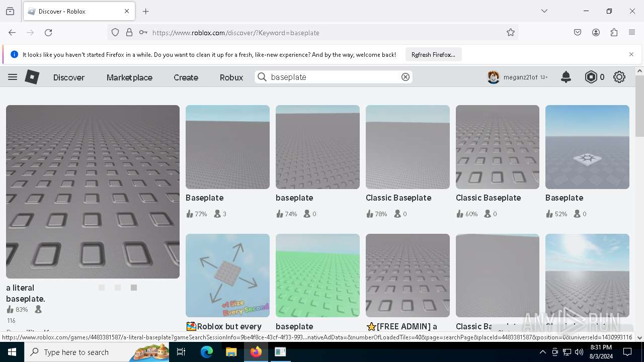Image resolution: width=644 pixels, height=362 pixels.
Task: Show hidden system tray icons
Action: pos(542,352)
